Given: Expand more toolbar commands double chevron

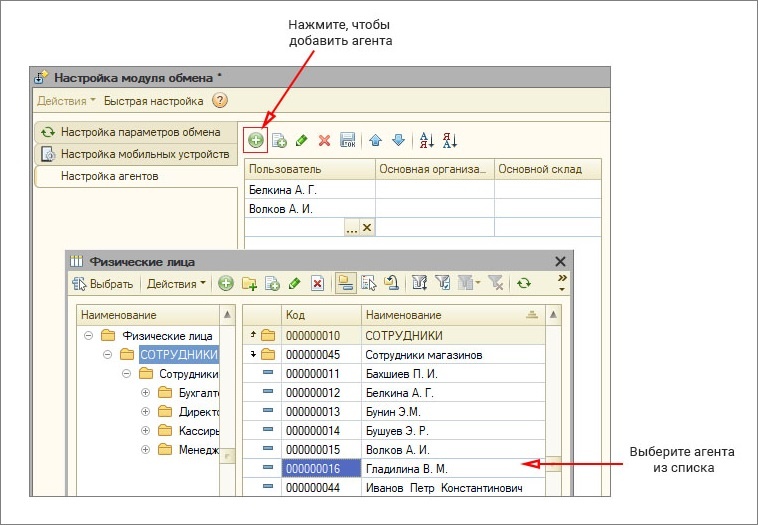Looking at the screenshot, I should pos(562,278).
